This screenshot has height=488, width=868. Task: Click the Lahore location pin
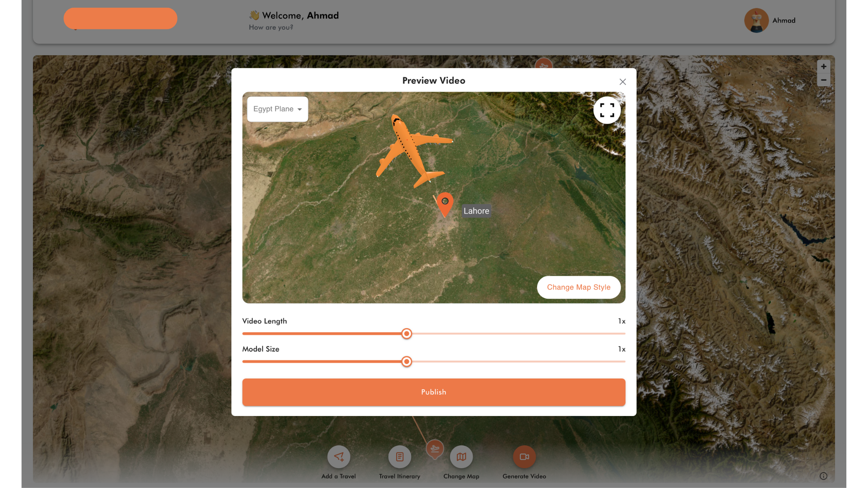pyautogui.click(x=445, y=204)
